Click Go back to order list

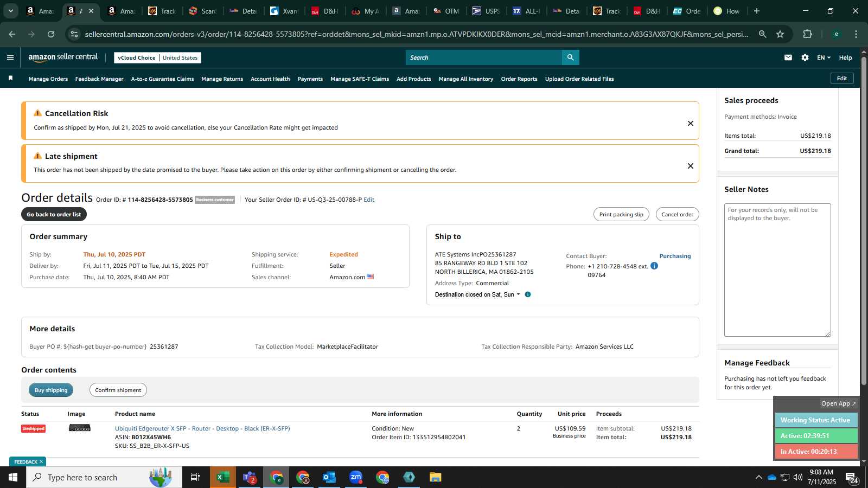(x=54, y=214)
